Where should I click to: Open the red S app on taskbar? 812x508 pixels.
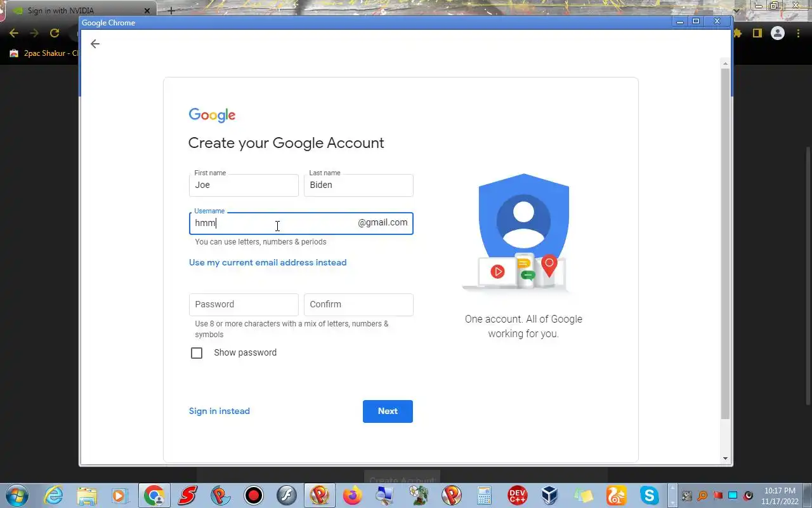(187, 495)
